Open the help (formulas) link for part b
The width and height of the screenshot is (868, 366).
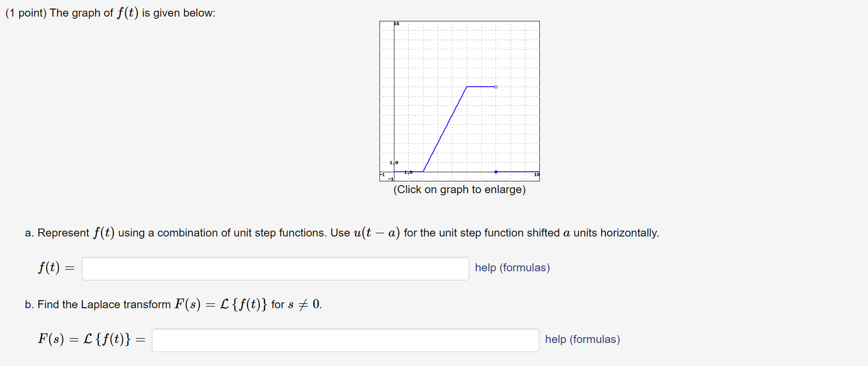[x=582, y=339]
